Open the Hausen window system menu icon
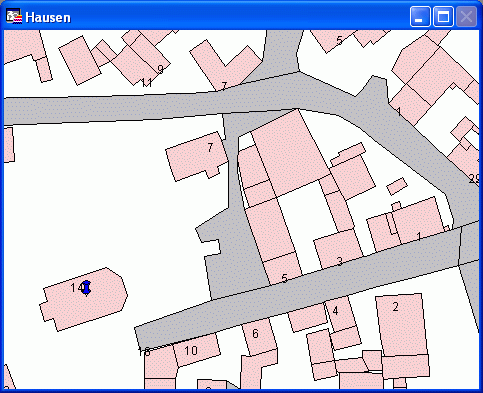The width and height of the screenshot is (483, 393). (x=14, y=16)
